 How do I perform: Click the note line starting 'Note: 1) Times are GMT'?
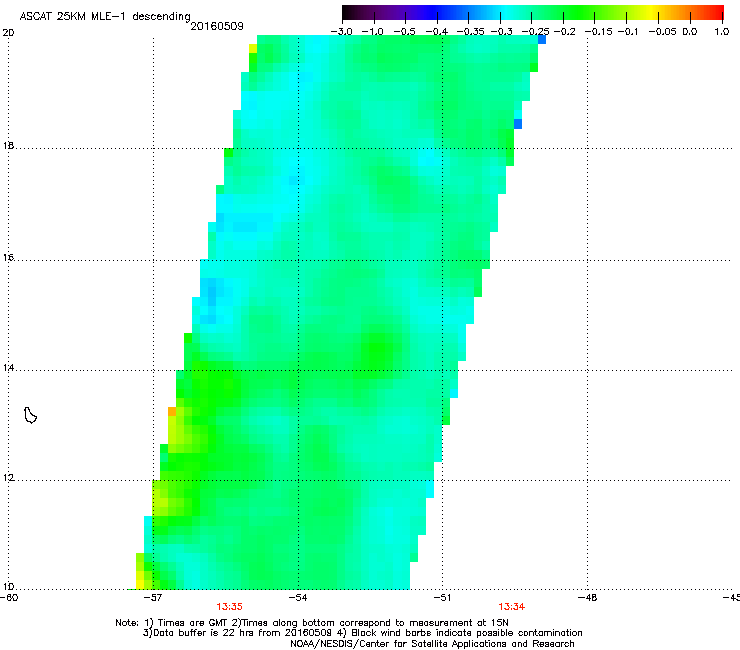coord(312,623)
